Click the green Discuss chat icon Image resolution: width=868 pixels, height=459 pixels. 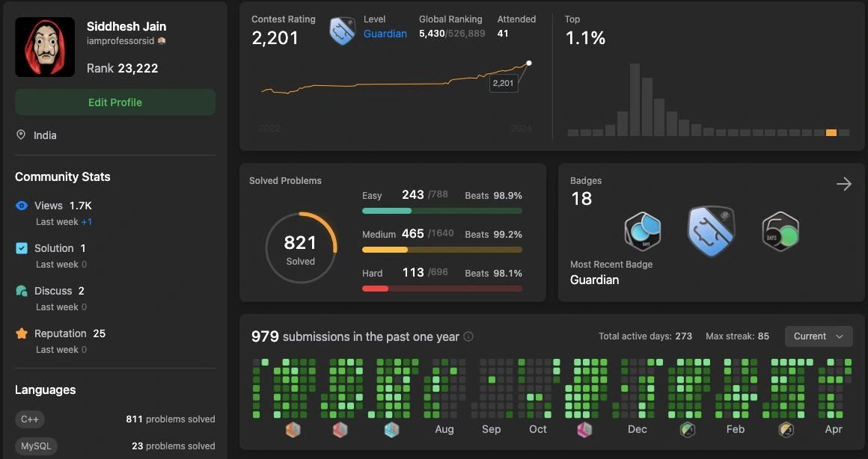(x=22, y=291)
